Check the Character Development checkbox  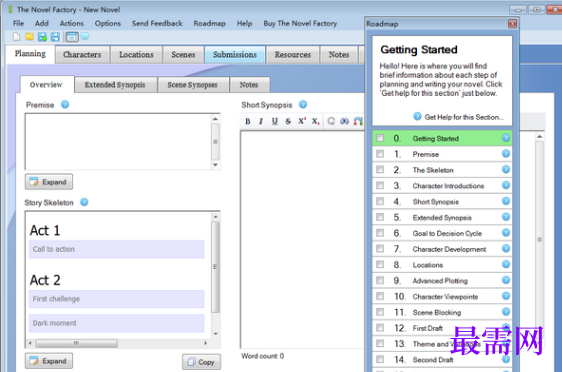380,249
